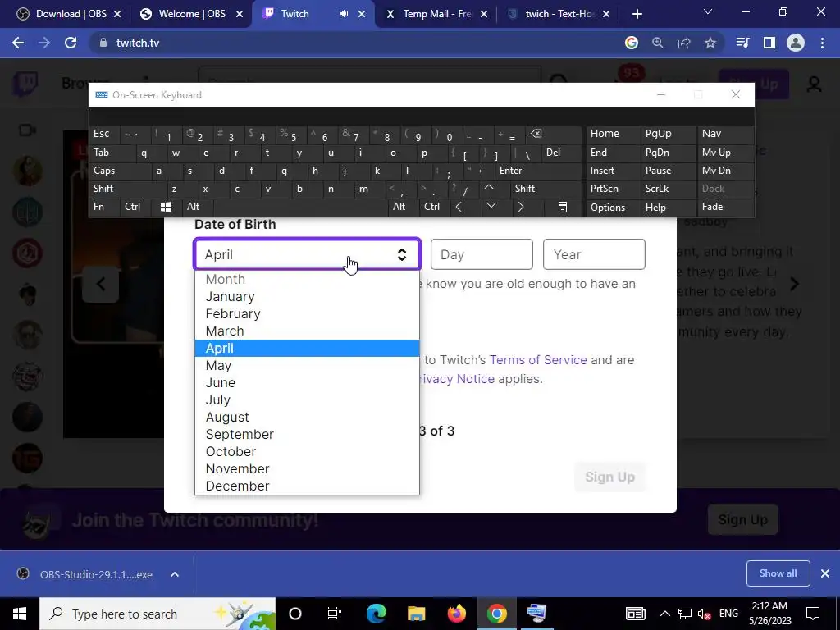Expand OBS-Studio download item options chevron
The height and width of the screenshot is (630, 840).
pos(175,574)
